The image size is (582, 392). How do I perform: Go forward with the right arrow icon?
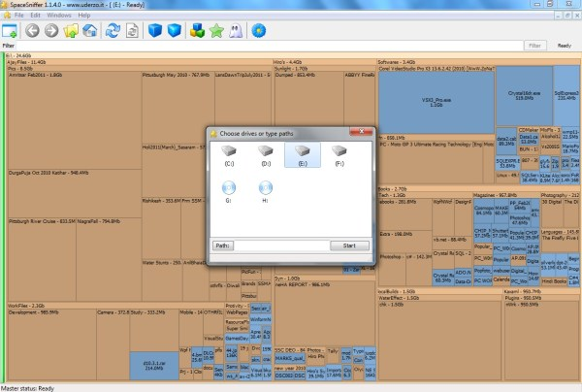click(x=51, y=31)
